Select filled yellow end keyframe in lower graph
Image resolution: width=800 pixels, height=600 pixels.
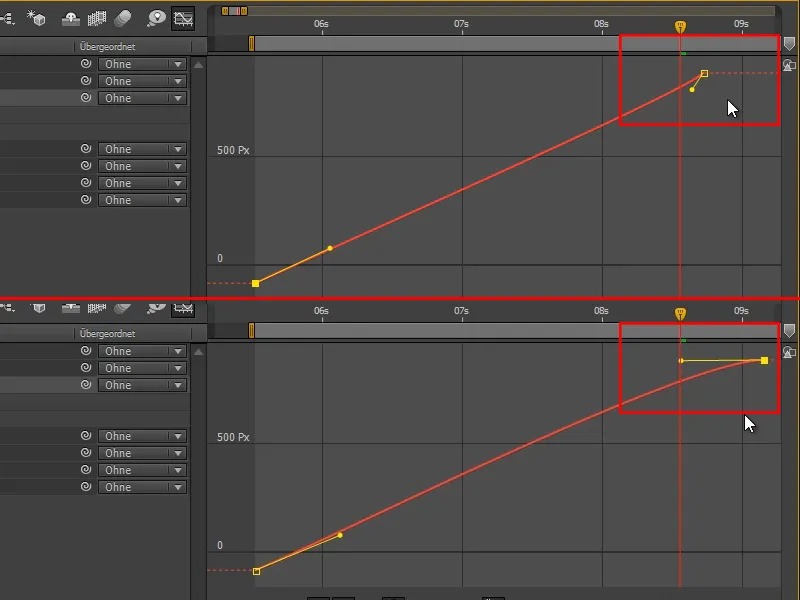[764, 361]
